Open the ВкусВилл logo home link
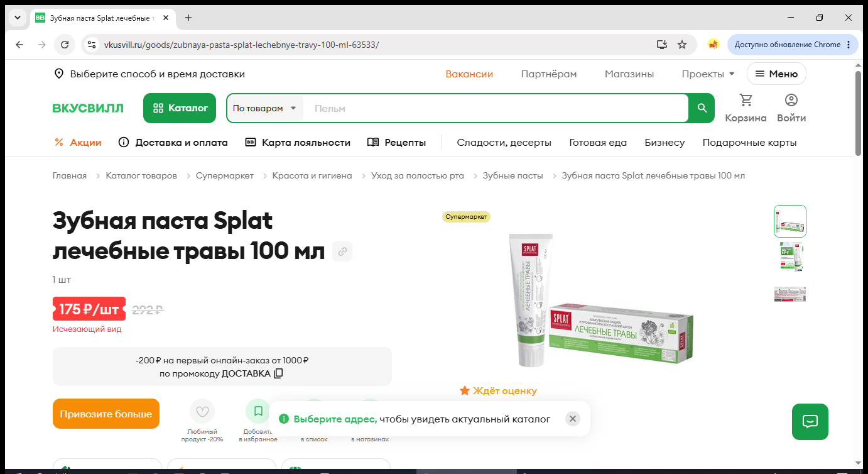The width and height of the screenshot is (868, 474). tap(88, 108)
